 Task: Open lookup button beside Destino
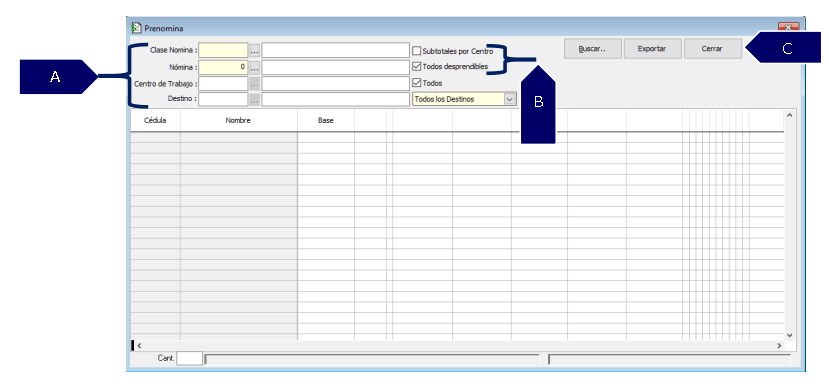[x=255, y=99]
